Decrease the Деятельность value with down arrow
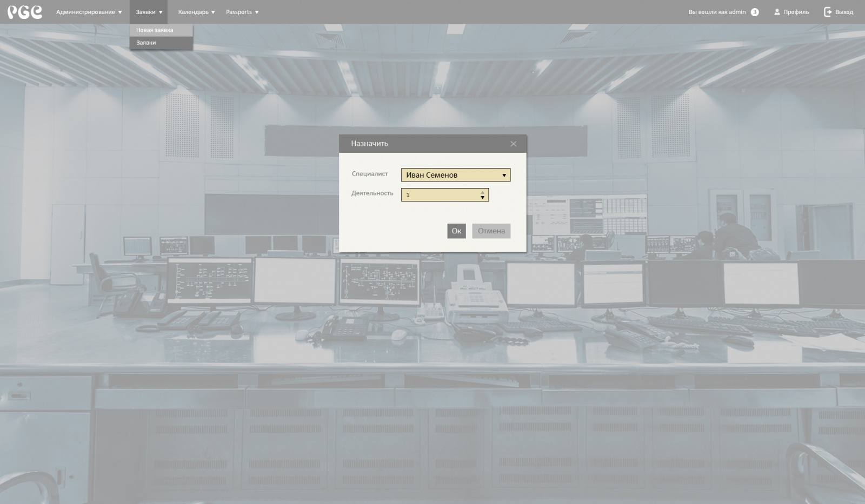 click(483, 198)
